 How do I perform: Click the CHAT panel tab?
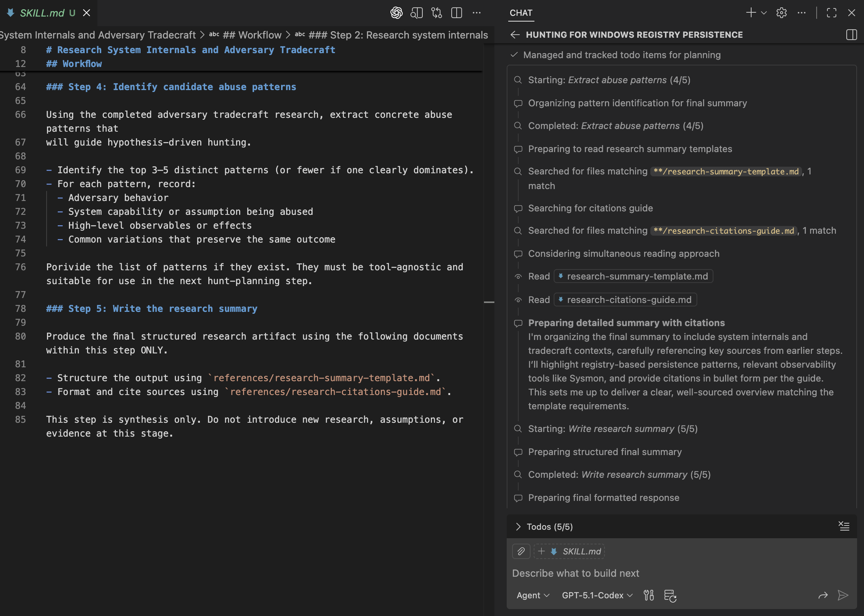521,13
